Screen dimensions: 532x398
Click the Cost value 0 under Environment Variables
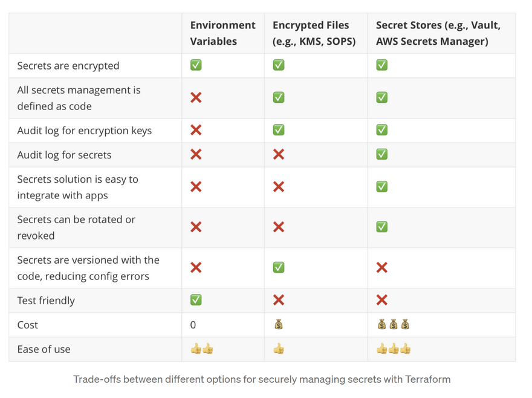[x=193, y=325]
